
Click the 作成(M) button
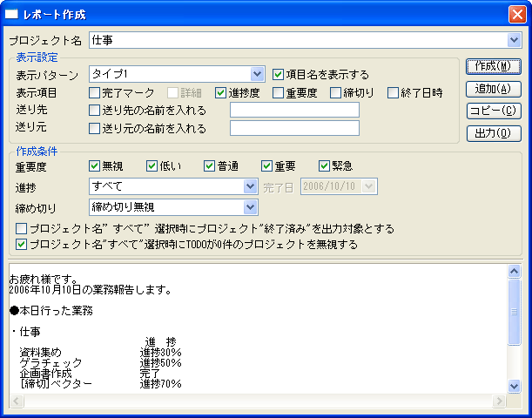tap(493, 66)
